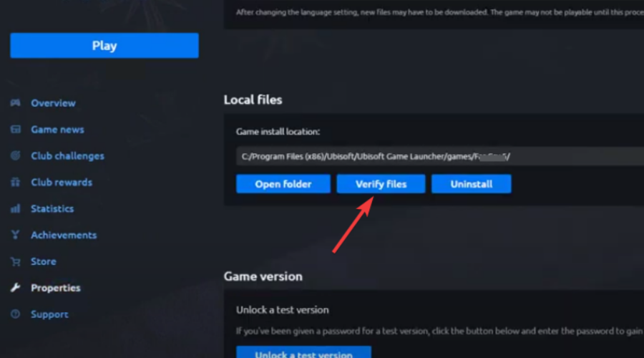Click the newspaper icon beside Game news
The height and width of the screenshot is (358, 644).
tap(15, 130)
